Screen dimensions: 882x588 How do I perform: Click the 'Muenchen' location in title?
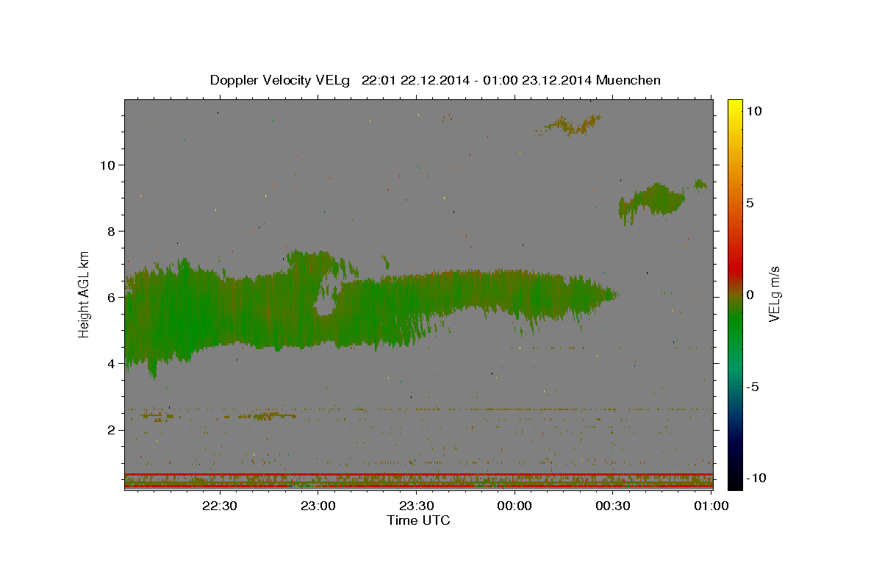(x=628, y=80)
